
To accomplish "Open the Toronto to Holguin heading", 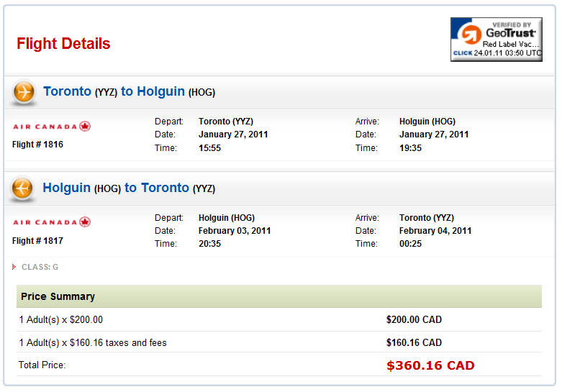I will click(129, 92).
